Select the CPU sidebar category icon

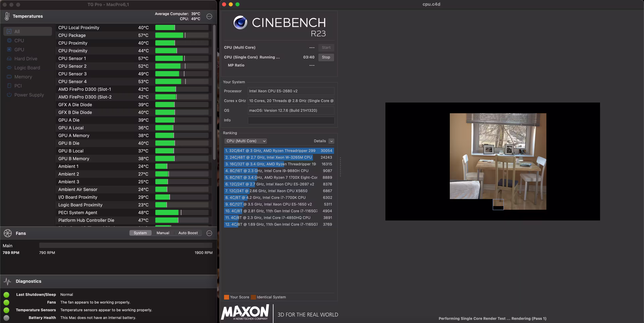tap(9, 41)
